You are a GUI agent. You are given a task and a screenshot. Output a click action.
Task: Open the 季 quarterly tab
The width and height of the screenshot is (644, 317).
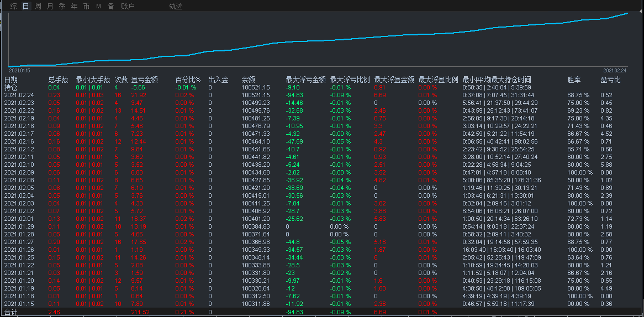[x=62, y=6]
